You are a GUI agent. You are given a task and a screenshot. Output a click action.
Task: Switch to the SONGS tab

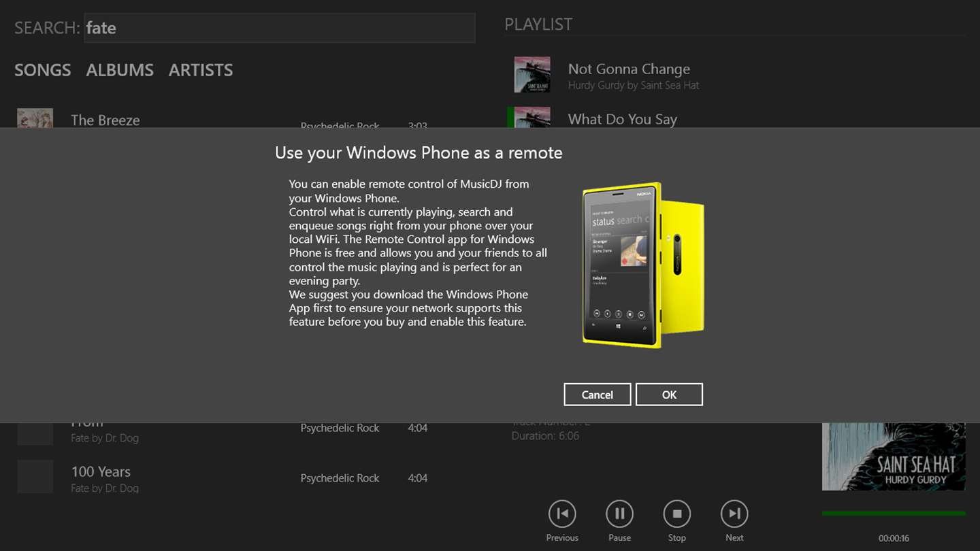[43, 70]
